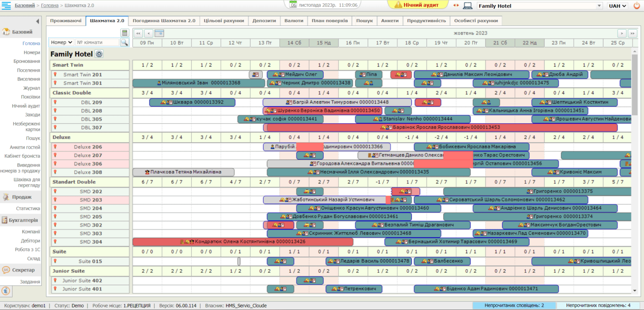Collapse the left sidebar with arrow
The height and width of the screenshot is (310, 644).
coord(37,21)
